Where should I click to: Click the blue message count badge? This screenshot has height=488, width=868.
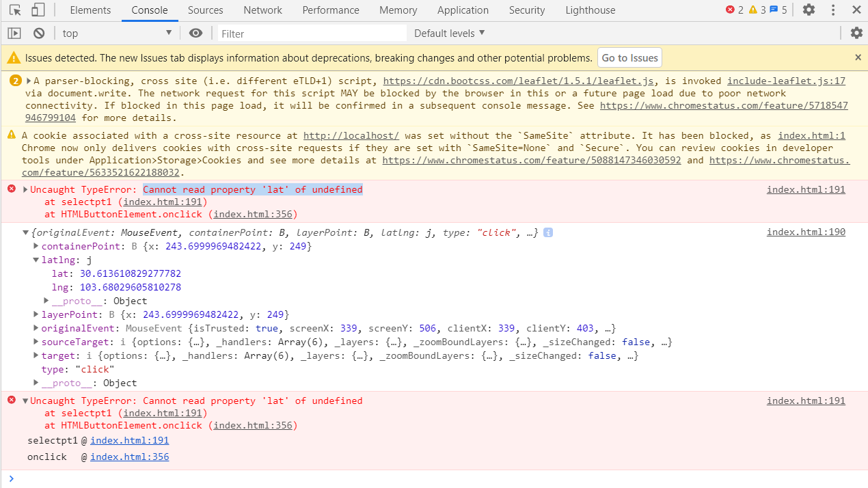(x=778, y=10)
